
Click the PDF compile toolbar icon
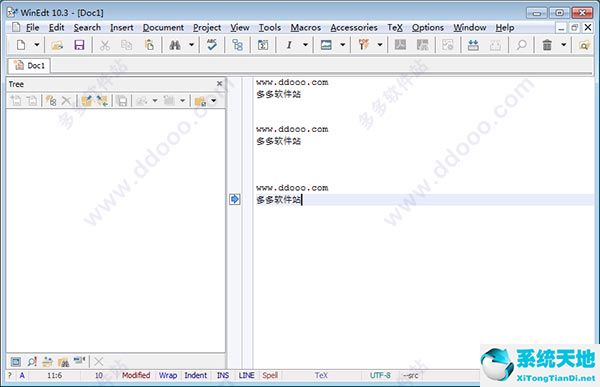pos(364,45)
